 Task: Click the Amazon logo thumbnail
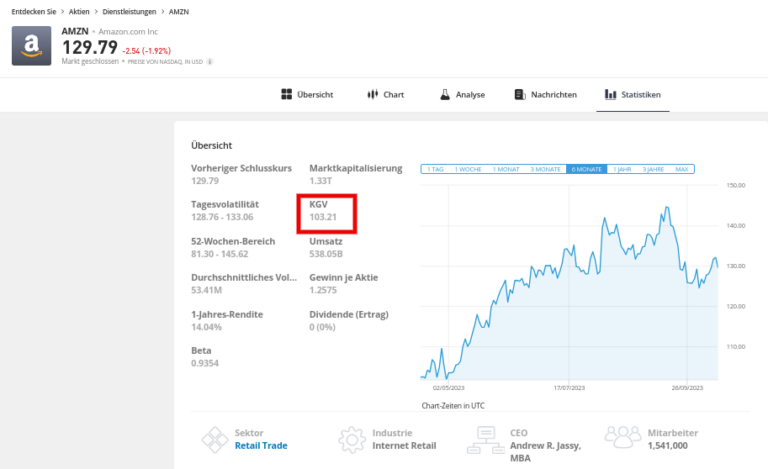[x=31, y=46]
